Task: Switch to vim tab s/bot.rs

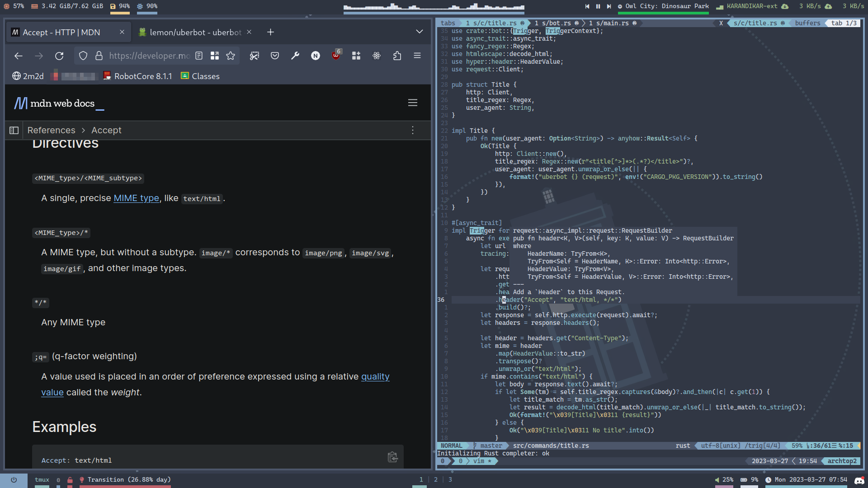Action: coord(556,23)
